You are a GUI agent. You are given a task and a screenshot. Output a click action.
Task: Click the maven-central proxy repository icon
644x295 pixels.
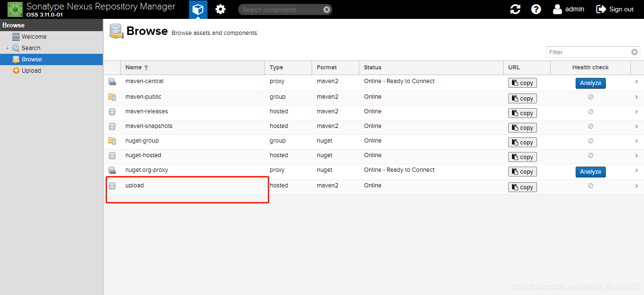(x=112, y=82)
